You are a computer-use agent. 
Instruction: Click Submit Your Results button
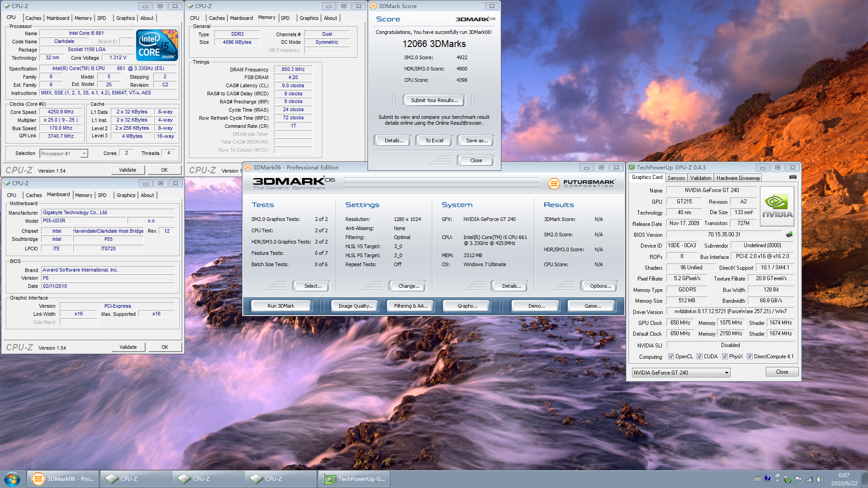tap(434, 100)
